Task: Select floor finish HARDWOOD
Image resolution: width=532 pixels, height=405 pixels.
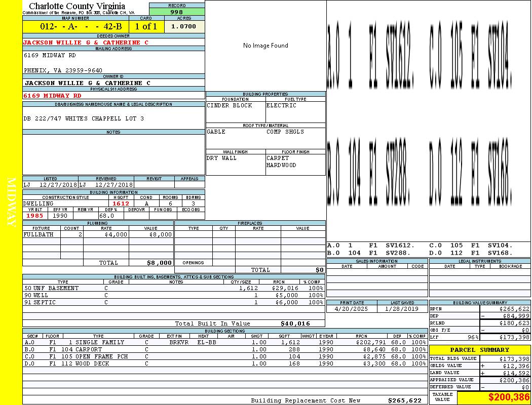Action: pos(281,165)
